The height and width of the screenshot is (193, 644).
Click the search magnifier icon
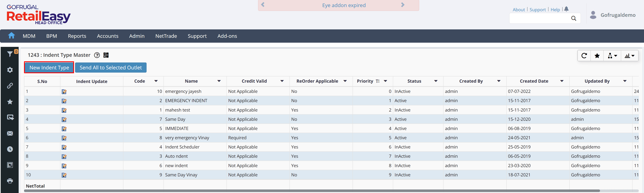574,18
